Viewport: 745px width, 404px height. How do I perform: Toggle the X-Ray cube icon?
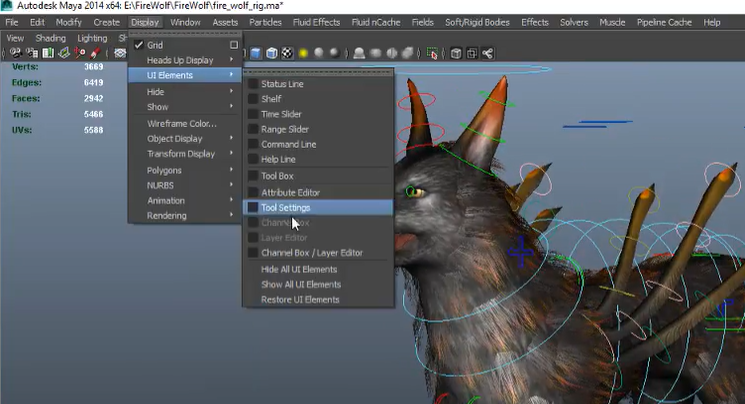(456, 53)
